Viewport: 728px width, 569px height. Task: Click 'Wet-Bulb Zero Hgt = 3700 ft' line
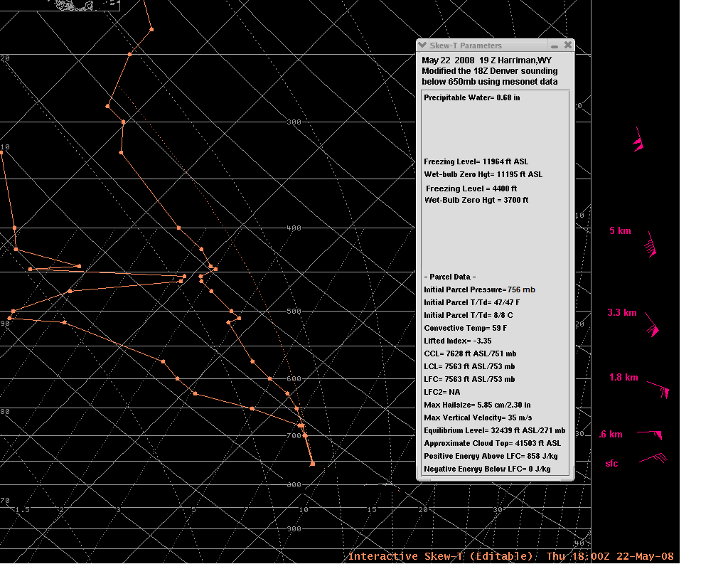(x=476, y=200)
